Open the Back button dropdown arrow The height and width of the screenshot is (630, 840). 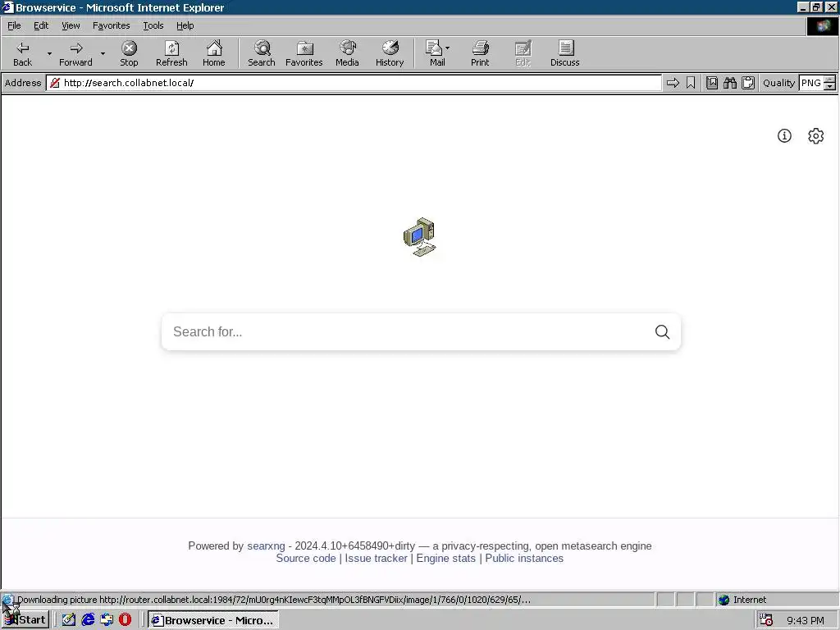(49, 53)
